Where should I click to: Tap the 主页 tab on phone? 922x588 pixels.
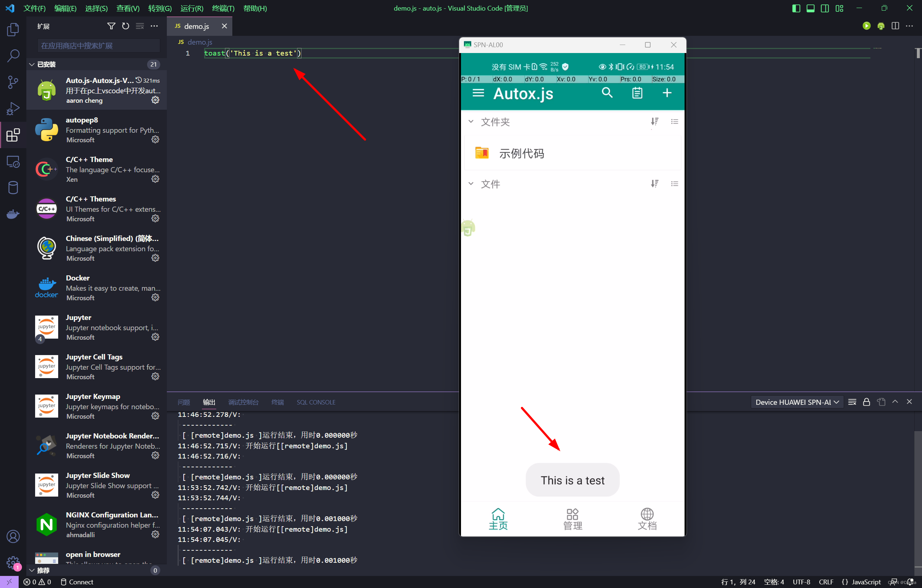click(x=498, y=519)
